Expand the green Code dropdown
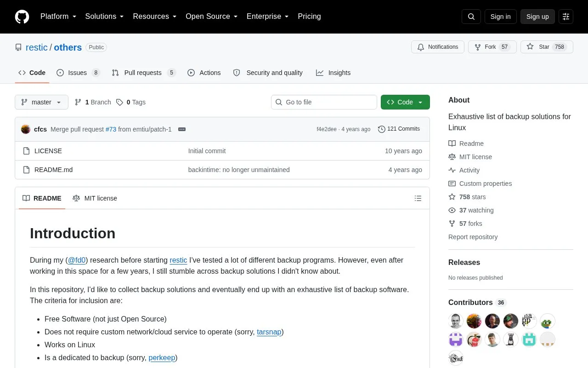588x368 pixels. point(405,102)
